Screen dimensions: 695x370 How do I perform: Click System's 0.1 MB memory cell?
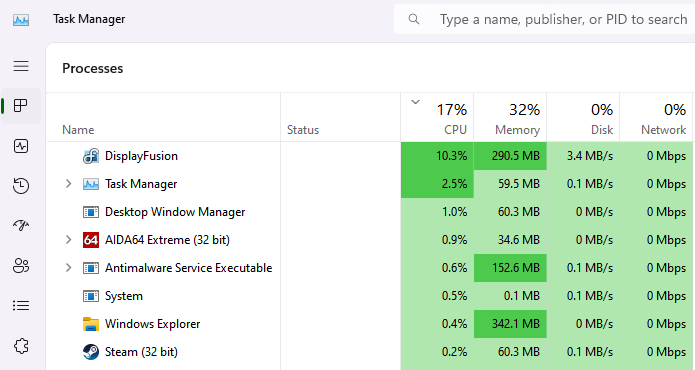510,296
